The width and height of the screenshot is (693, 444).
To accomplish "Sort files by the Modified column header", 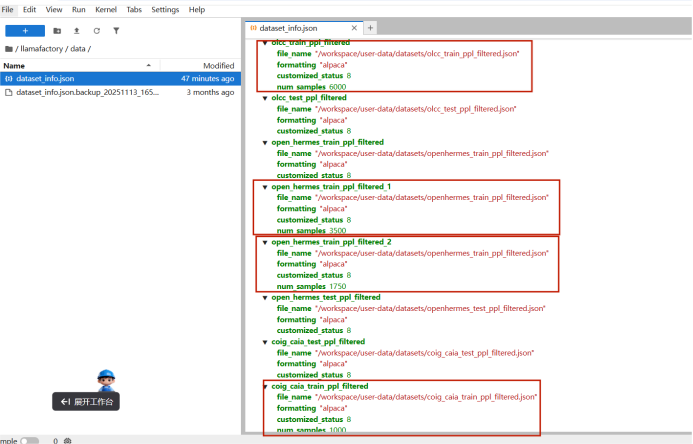I will click(x=217, y=65).
